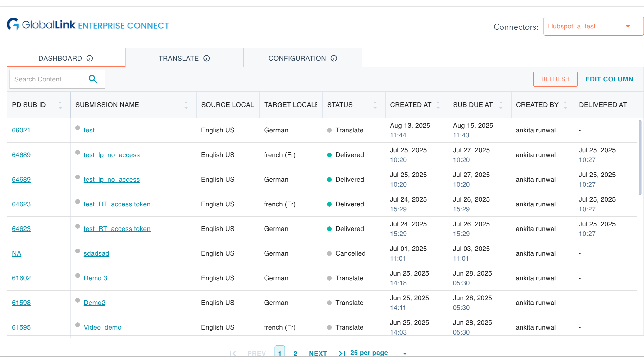Open the Connectors dropdown Hubspot_a_test
Image resolution: width=644 pixels, height=362 pixels.
coord(593,26)
